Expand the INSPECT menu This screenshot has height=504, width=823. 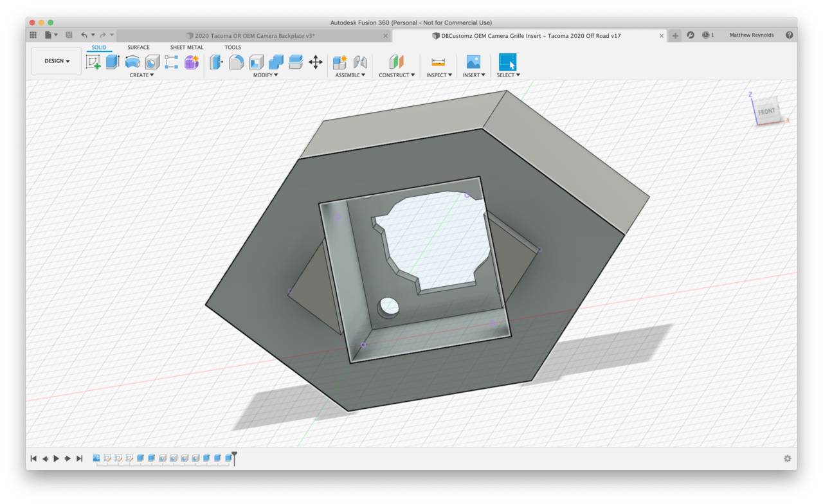tap(439, 75)
